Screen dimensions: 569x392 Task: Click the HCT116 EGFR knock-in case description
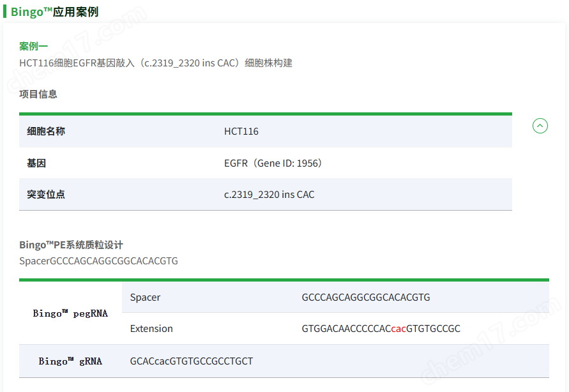click(x=156, y=63)
